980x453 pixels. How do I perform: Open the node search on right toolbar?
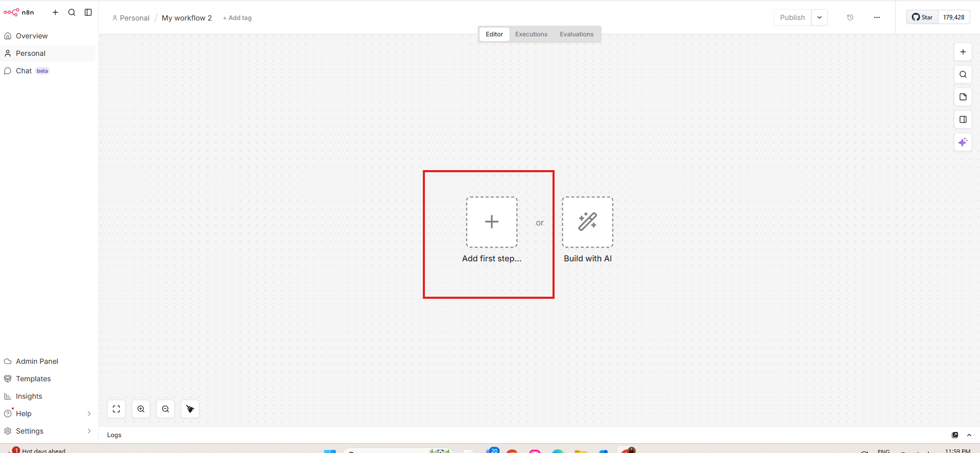pos(963,74)
